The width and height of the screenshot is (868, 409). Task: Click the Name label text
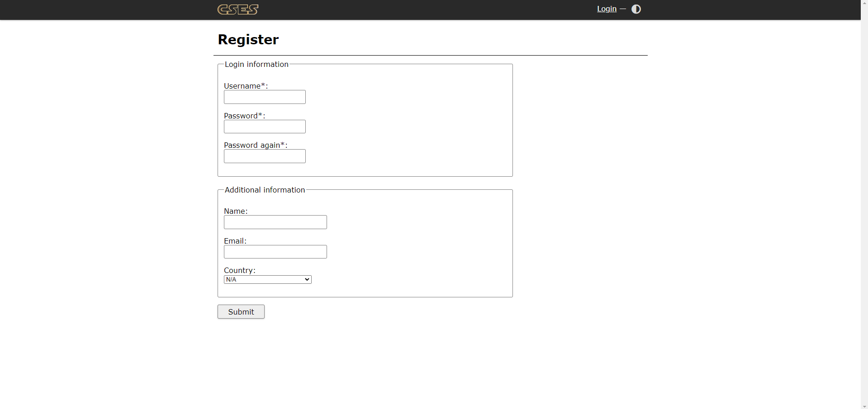(x=235, y=212)
